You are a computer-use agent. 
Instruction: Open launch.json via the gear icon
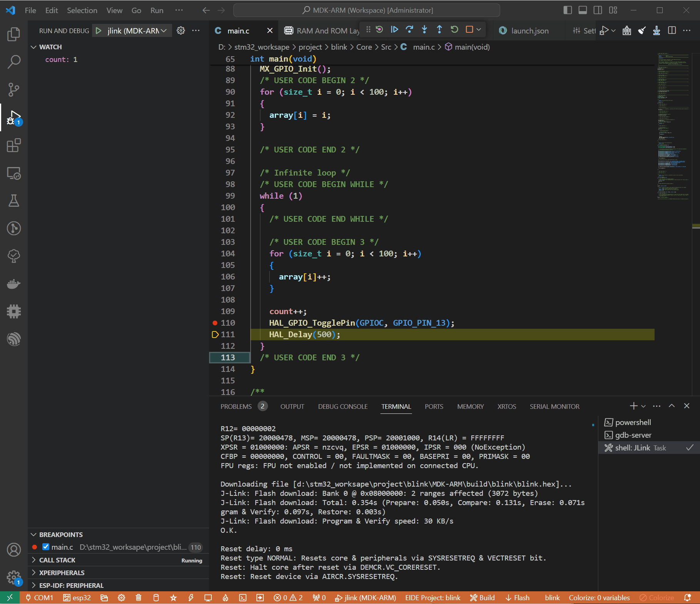point(181,30)
